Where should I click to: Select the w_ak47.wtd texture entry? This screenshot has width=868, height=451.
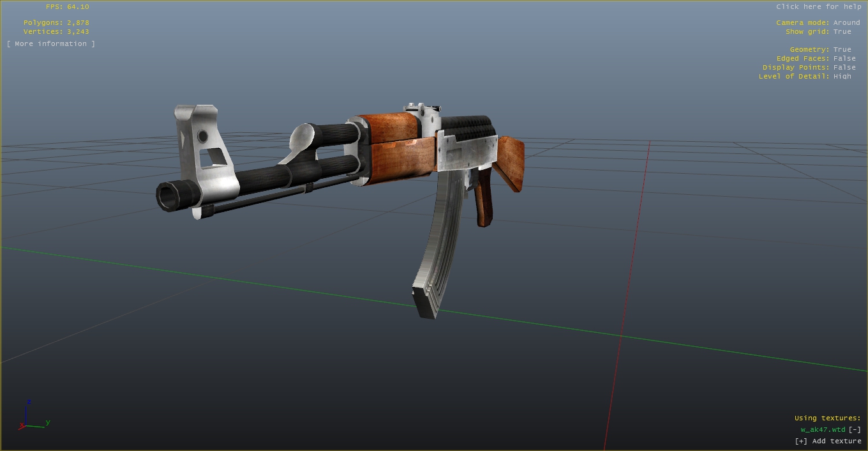coord(823,430)
